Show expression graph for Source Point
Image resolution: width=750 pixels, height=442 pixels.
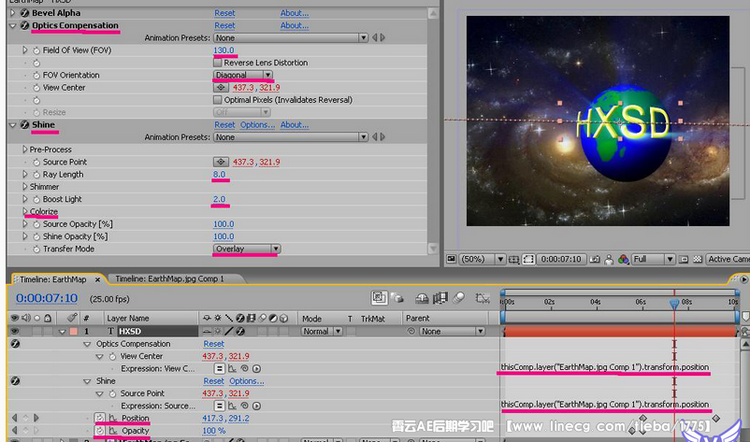[232, 406]
